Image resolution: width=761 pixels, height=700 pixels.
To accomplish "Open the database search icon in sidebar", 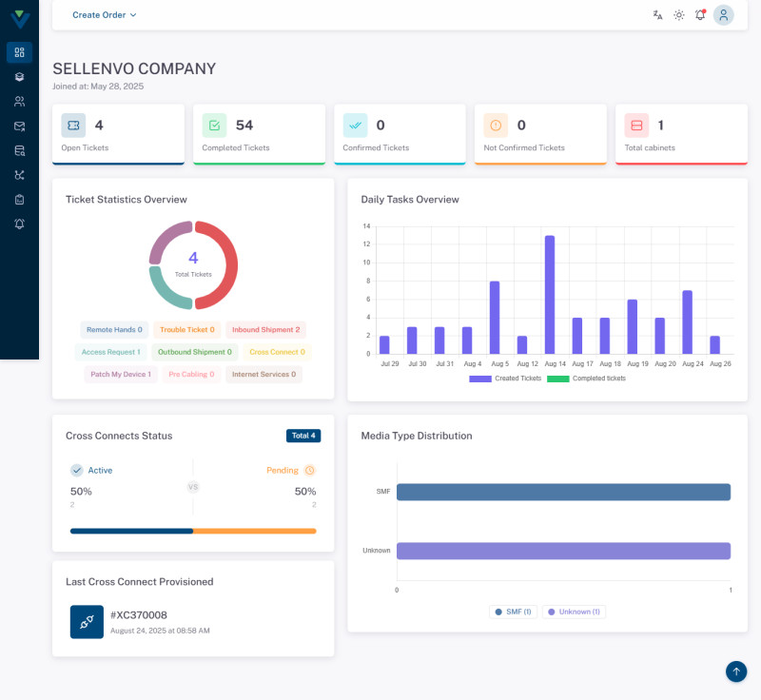I will 19,151.
